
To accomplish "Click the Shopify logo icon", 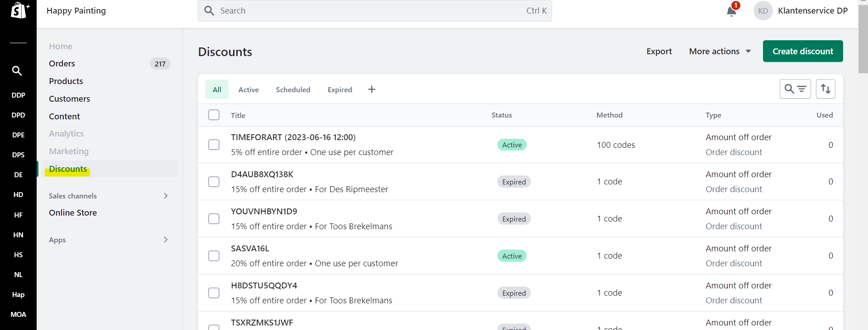I will click(x=19, y=10).
